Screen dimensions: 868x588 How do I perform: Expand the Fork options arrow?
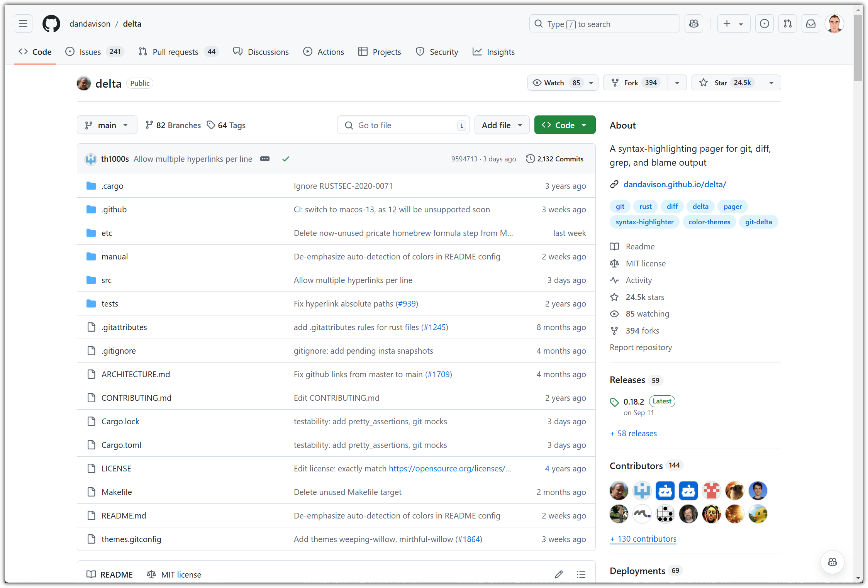[677, 83]
